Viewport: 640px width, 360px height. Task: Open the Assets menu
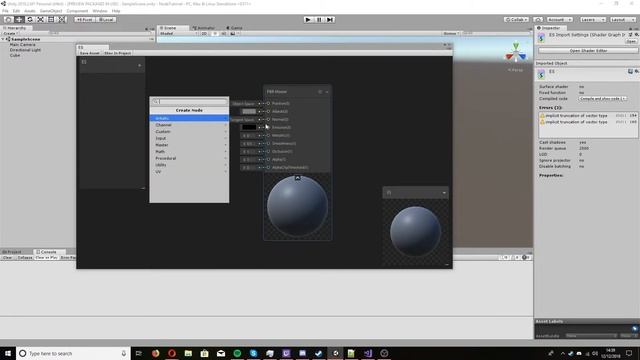[30, 11]
